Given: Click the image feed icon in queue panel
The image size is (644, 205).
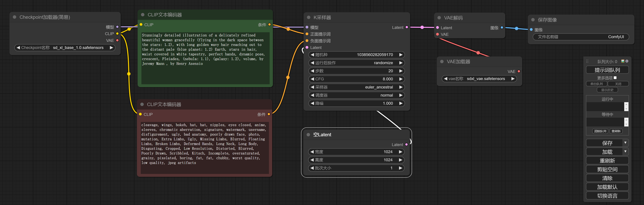Looking at the screenshot, I should click(623, 61).
